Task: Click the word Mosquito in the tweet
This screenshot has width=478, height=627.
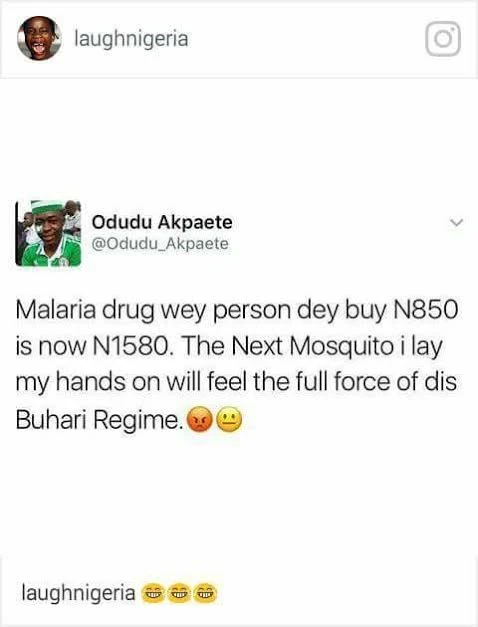Action: click(342, 346)
